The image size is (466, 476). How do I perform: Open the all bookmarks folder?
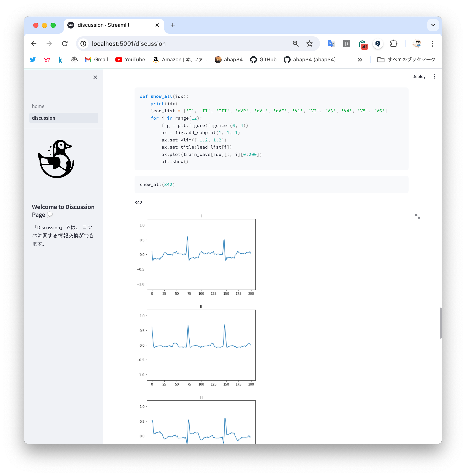click(406, 59)
